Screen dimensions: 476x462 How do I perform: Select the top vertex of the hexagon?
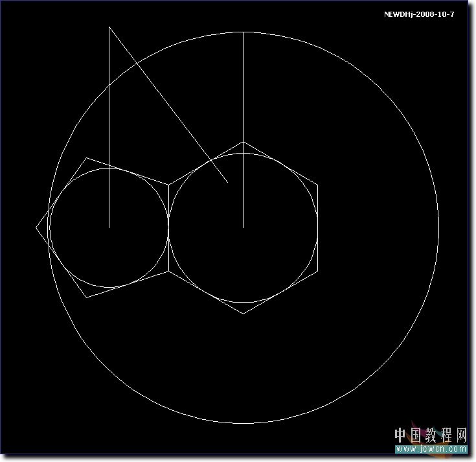[244, 142]
